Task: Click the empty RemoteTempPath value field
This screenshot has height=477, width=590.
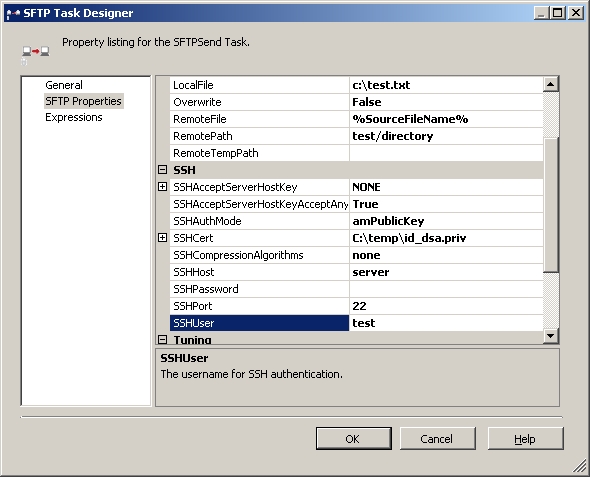Action: (446, 153)
